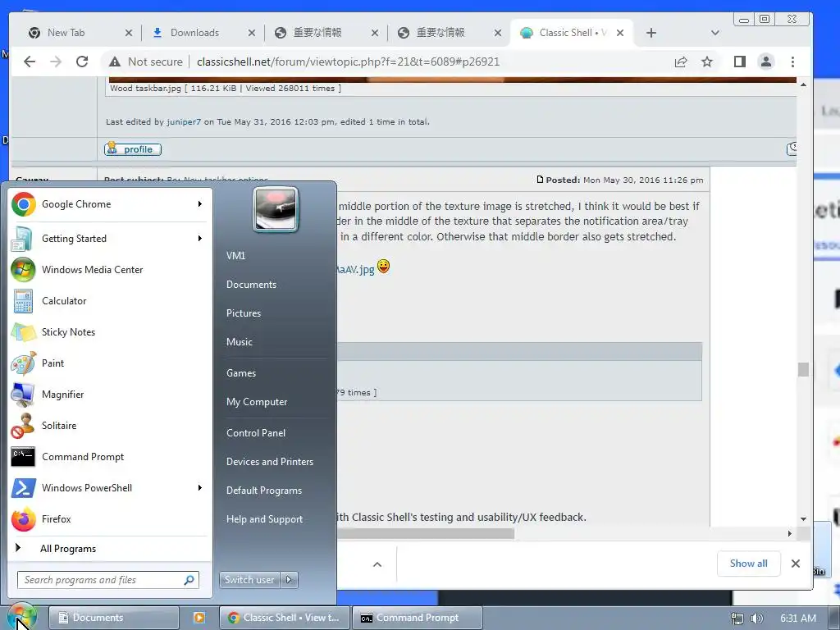The height and width of the screenshot is (630, 840).
Task: Open a new browser tab
Action: (651, 33)
